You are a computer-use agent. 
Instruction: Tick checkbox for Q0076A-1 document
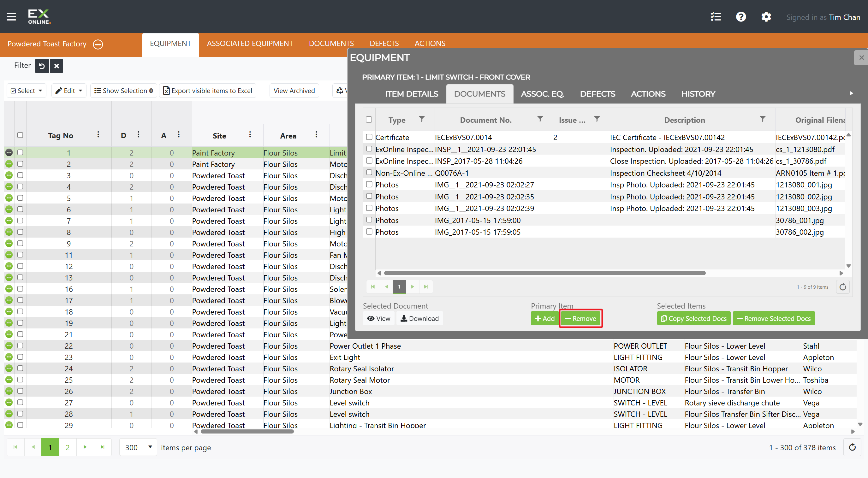(x=369, y=173)
